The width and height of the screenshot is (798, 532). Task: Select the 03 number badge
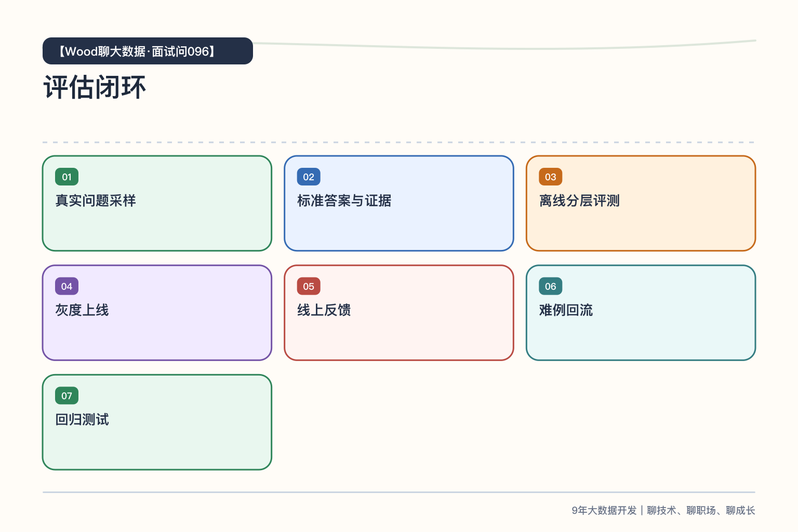coord(551,177)
